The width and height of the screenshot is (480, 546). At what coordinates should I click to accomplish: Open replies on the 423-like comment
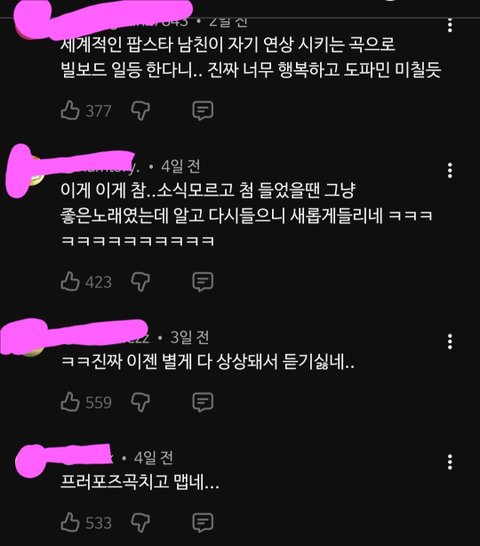(203, 281)
